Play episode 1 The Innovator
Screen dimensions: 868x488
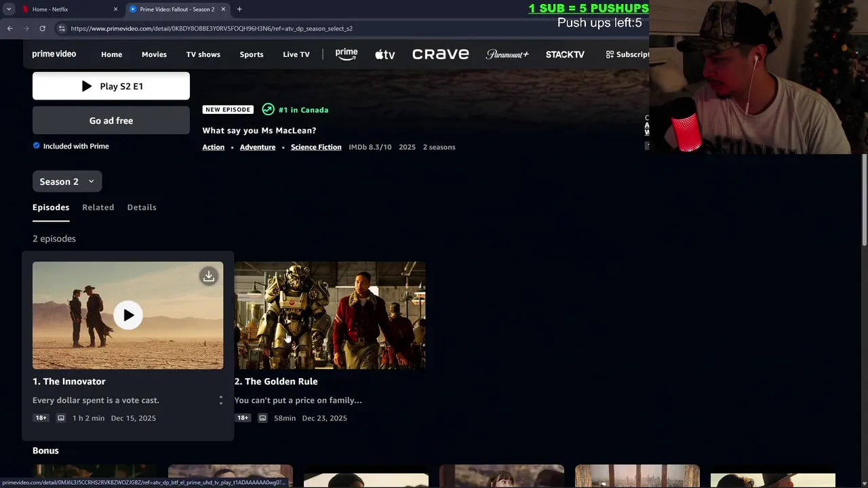point(128,315)
